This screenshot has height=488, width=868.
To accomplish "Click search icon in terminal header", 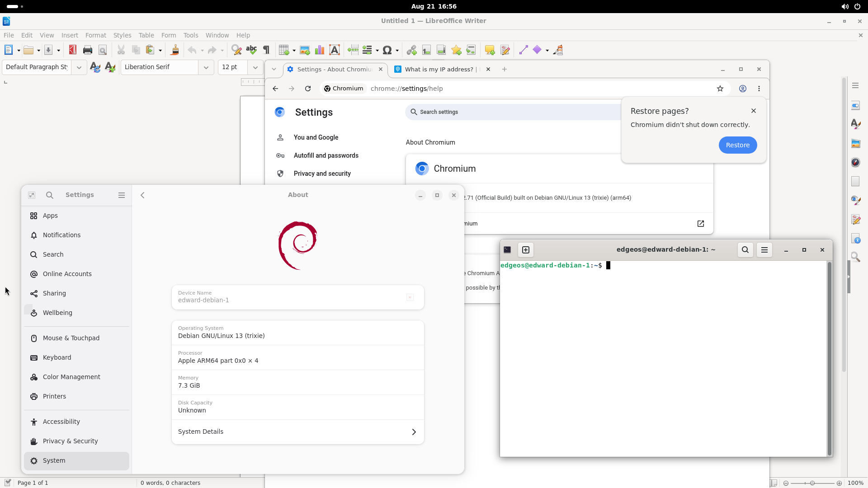I will [745, 250].
